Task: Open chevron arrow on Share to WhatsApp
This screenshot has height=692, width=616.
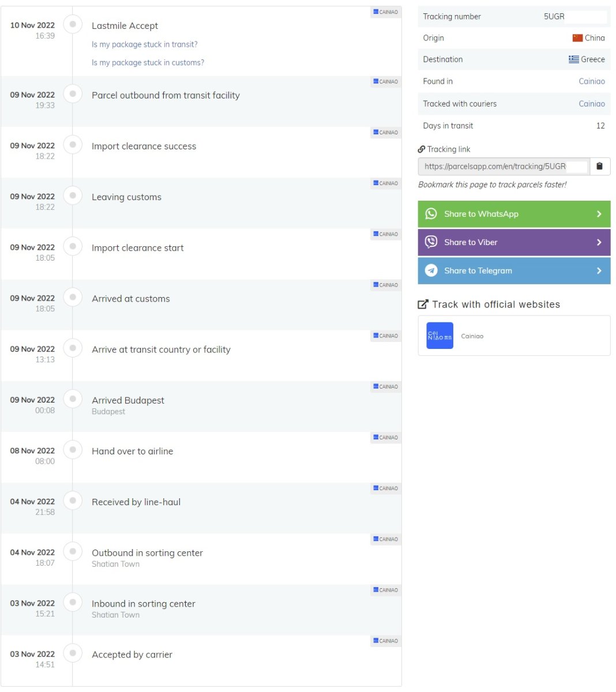Action: (599, 214)
